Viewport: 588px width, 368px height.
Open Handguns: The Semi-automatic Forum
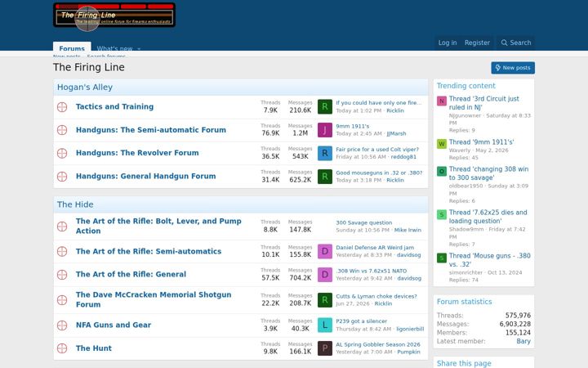coord(151,130)
